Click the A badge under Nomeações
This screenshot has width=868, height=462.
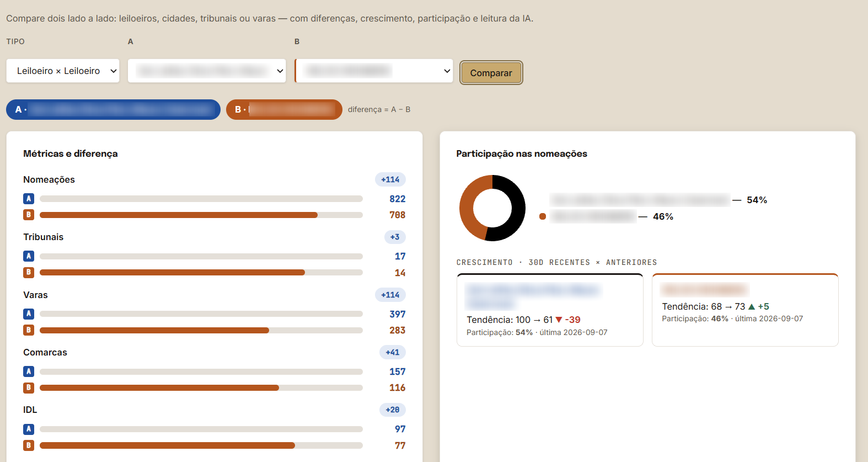tap(29, 199)
